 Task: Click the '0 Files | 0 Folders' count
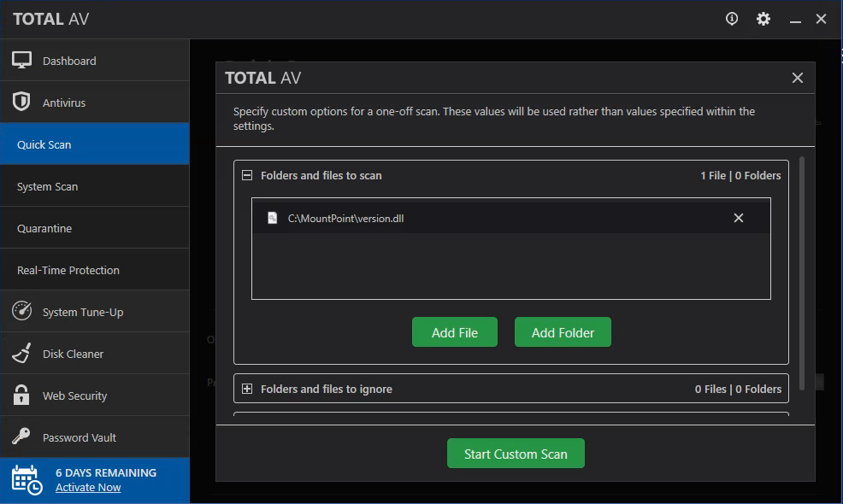click(738, 389)
